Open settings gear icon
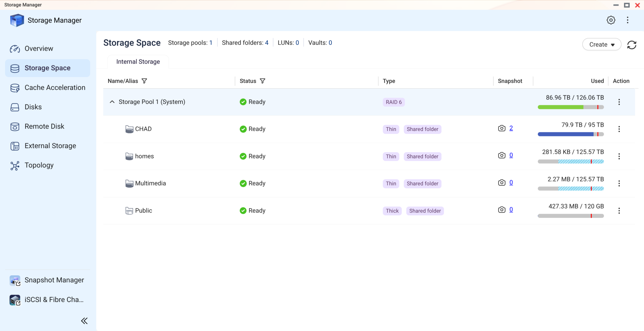Screen dimensions: 644x331 point(611,20)
